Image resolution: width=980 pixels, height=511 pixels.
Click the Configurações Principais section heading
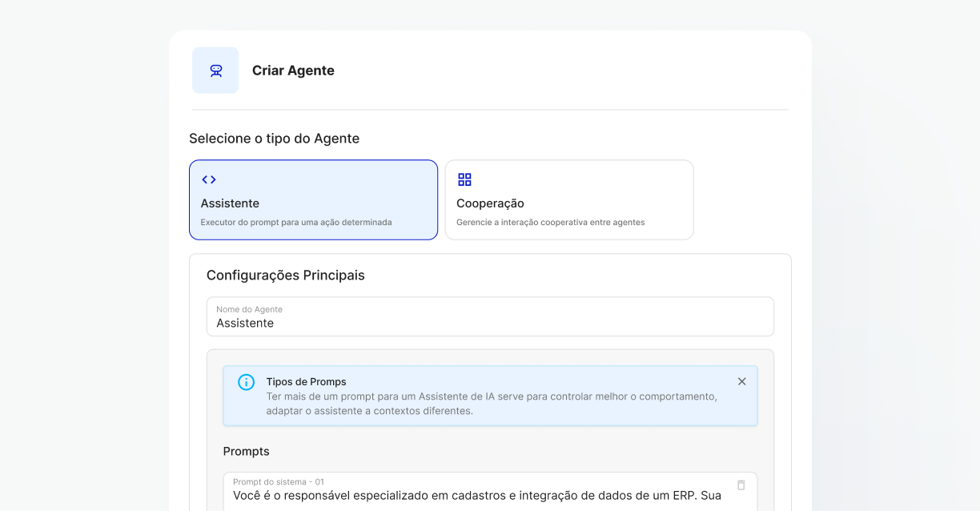[x=285, y=276]
